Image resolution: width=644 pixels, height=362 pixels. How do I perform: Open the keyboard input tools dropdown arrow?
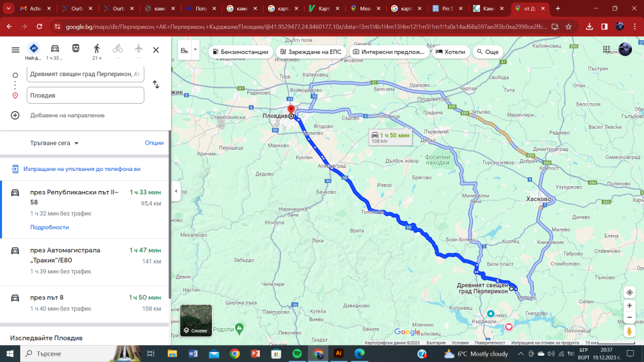click(196, 50)
